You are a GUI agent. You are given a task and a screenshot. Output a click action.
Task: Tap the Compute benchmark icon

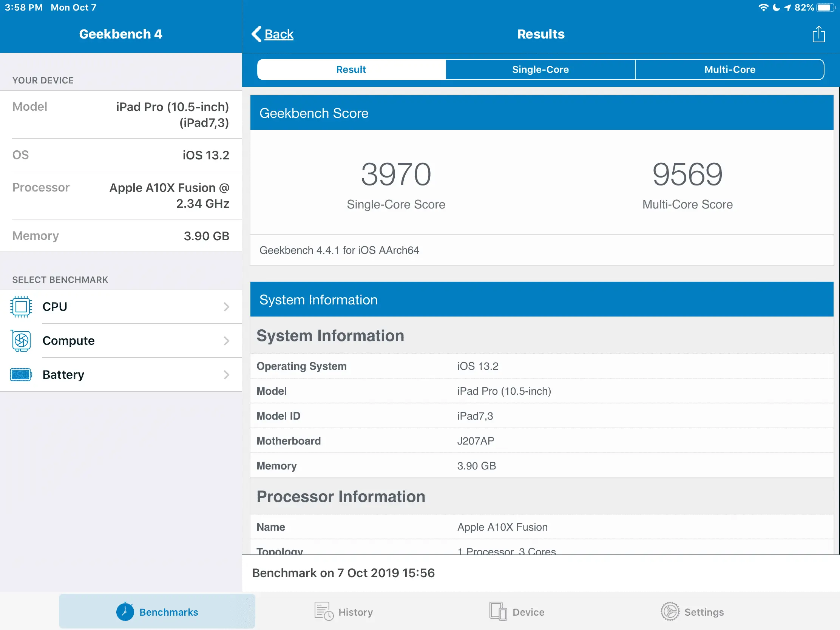point(21,341)
